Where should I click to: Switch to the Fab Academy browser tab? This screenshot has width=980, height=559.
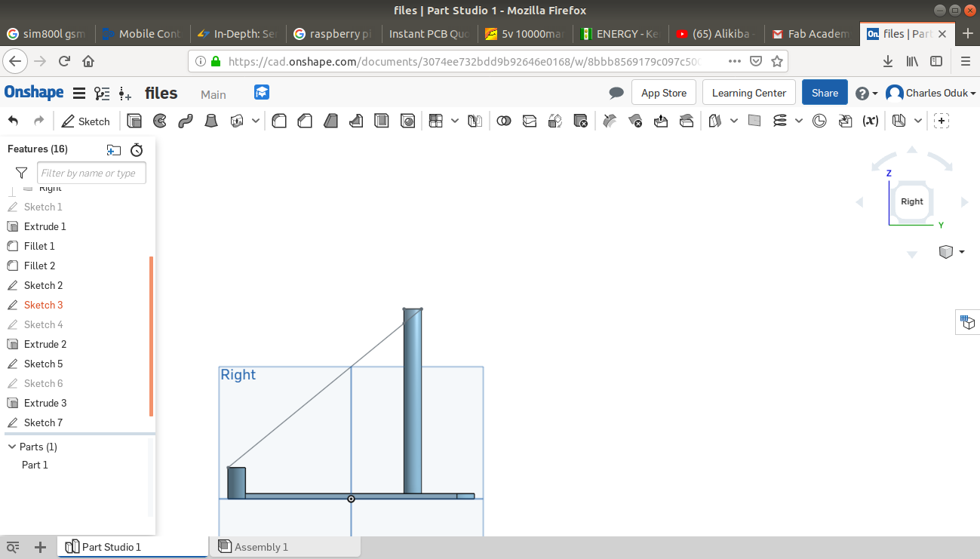coord(813,33)
